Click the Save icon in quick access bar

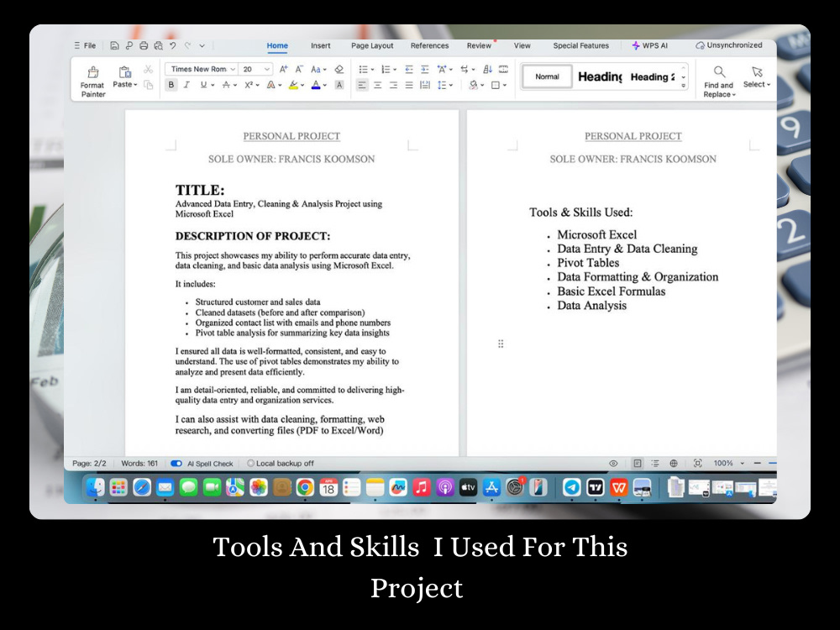click(x=114, y=45)
